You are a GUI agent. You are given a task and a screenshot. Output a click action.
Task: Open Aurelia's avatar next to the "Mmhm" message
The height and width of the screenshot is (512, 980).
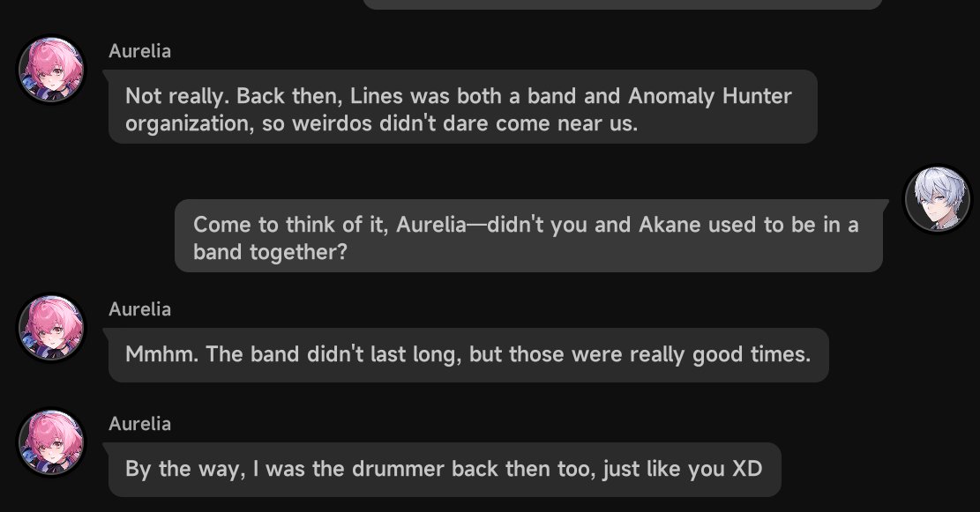coord(51,328)
